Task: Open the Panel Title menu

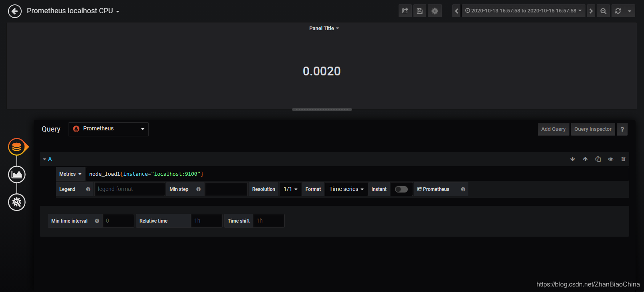Action: pos(324,28)
